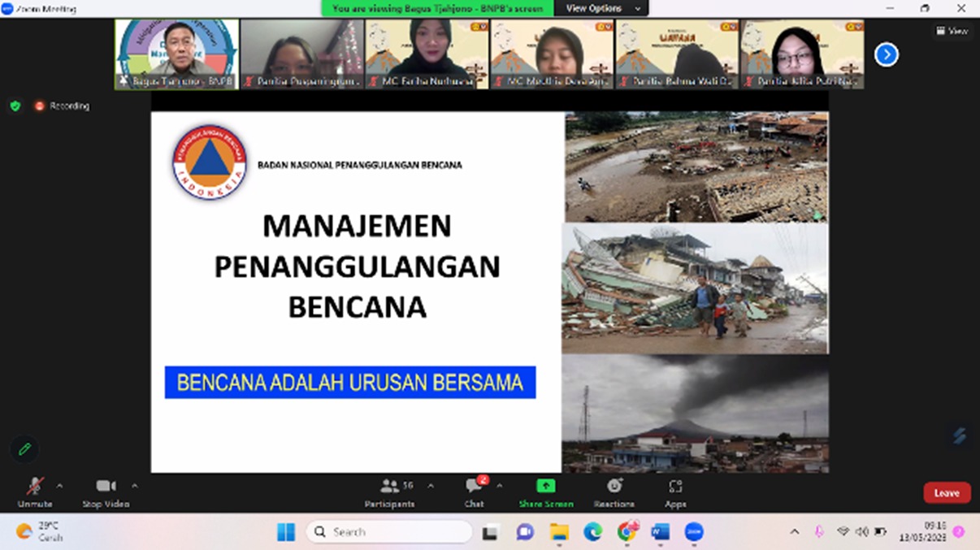Click the taskbar Search box

pos(390,532)
